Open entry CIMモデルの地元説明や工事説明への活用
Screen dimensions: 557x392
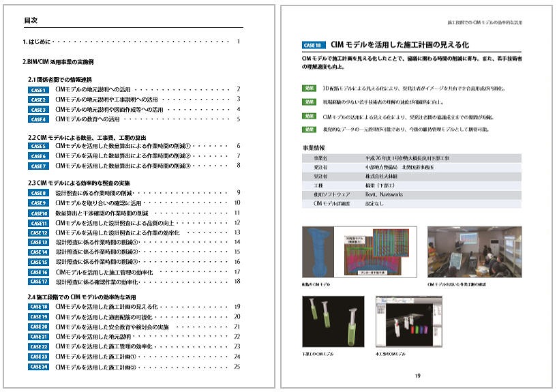(x=106, y=100)
